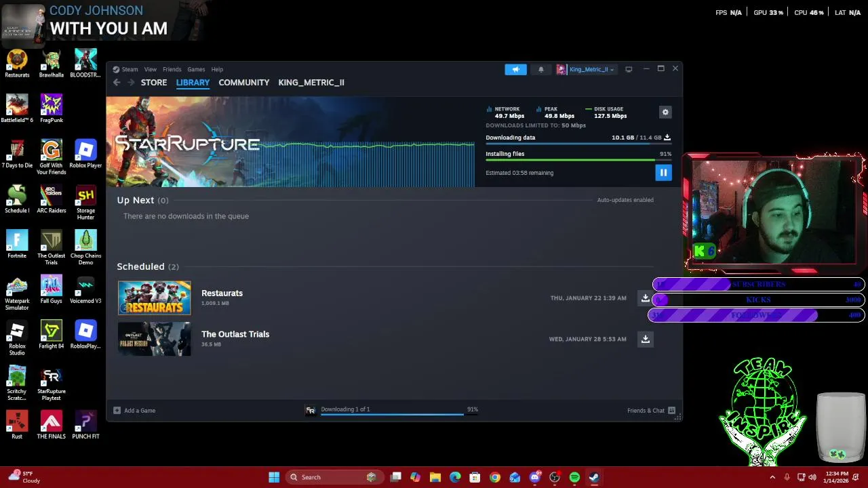Select Schedule I desktop icon
Viewport: 868px width, 488px height.
[17, 199]
